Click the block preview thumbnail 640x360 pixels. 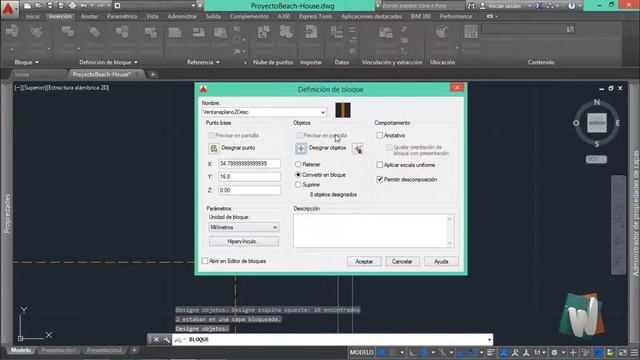[x=343, y=110]
